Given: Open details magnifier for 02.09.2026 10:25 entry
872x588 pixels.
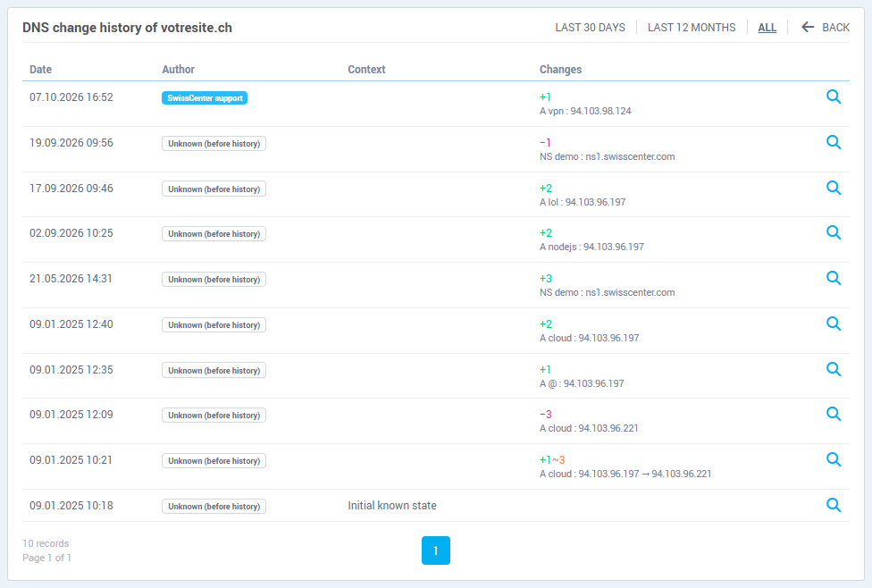Looking at the screenshot, I should (x=833, y=232).
